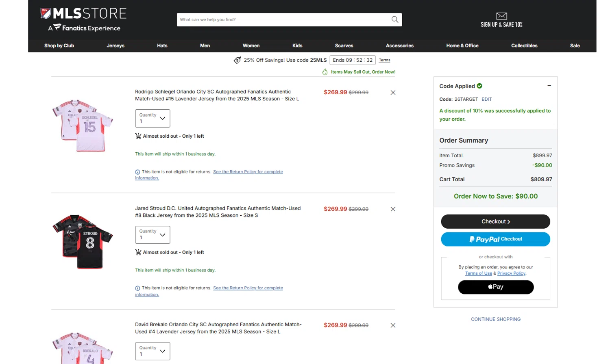Edit the applied promo code
610x364 pixels.
point(487,99)
